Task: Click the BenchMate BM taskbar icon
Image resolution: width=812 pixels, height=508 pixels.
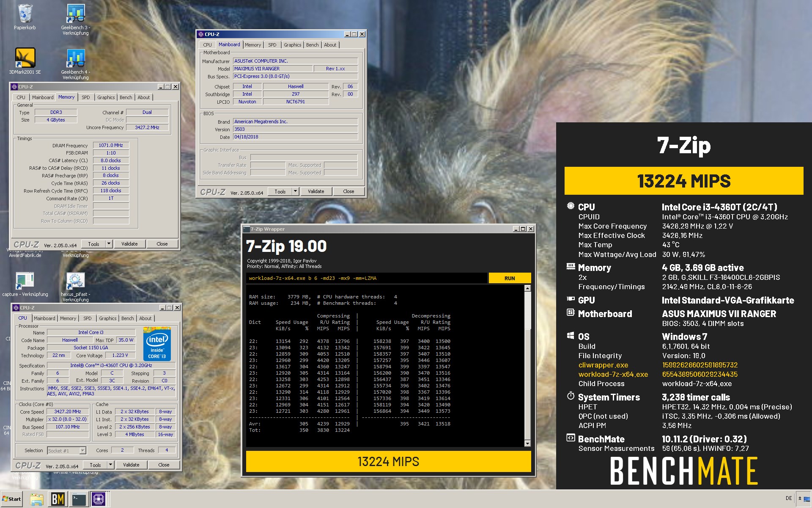Action: (58, 500)
